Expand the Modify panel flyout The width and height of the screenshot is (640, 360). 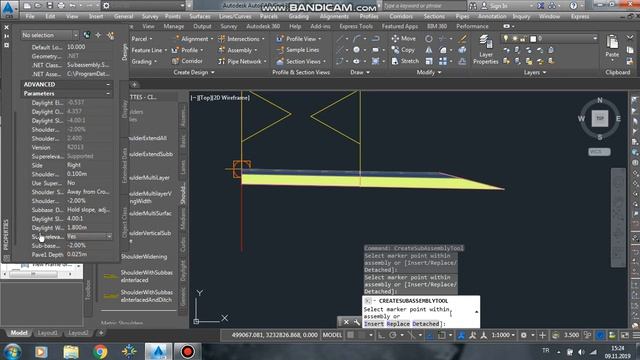point(429,72)
